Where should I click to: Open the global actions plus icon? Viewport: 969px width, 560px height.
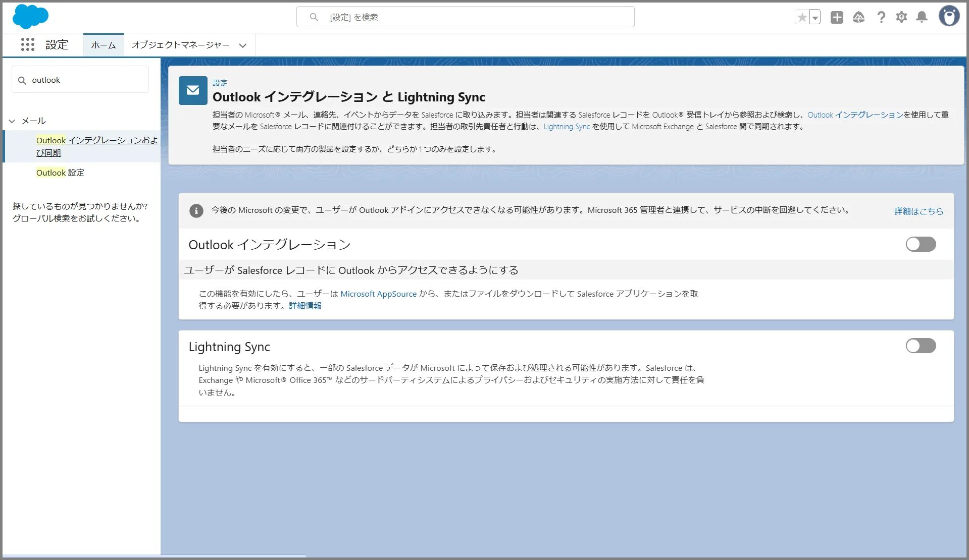837,17
